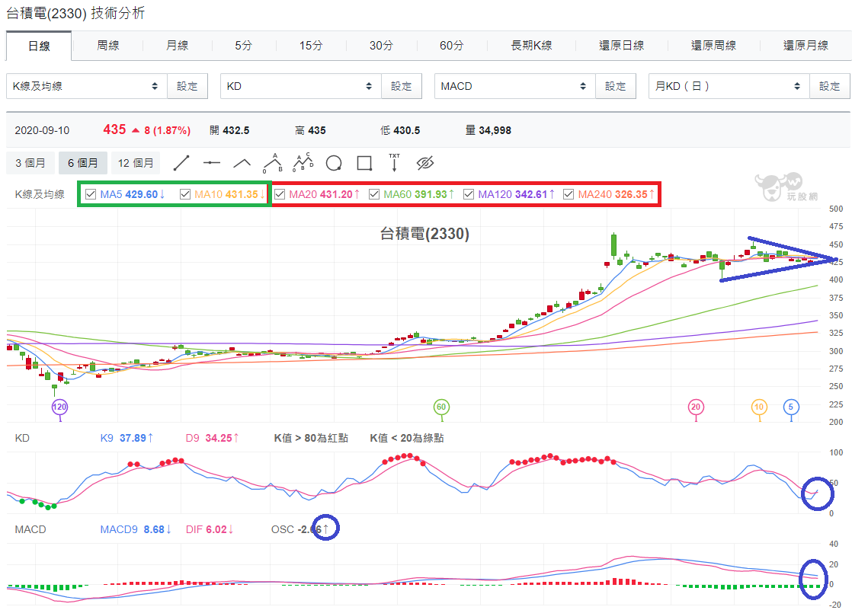The height and width of the screenshot is (610, 868).
Task: Click the 60 moving average marker
Action: (x=440, y=407)
